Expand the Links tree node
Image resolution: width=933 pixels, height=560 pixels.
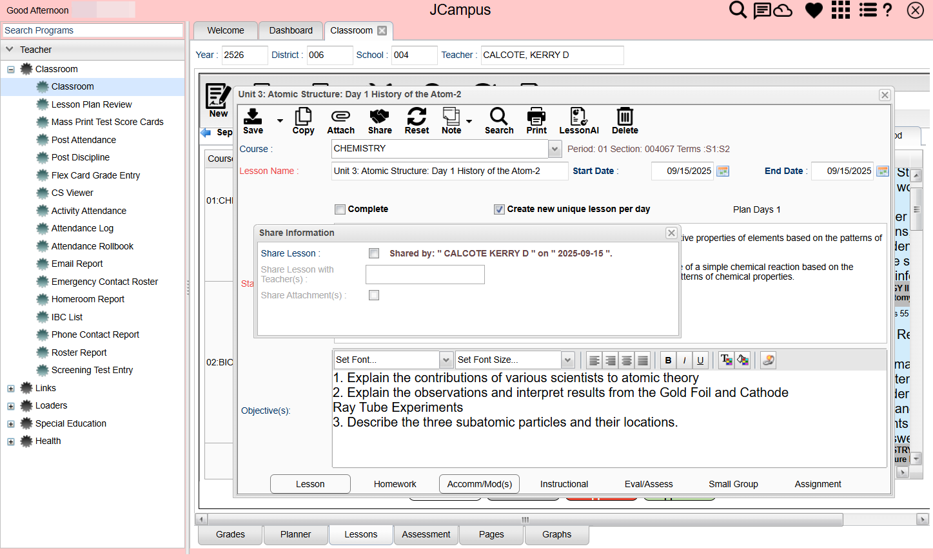pyautogui.click(x=11, y=389)
